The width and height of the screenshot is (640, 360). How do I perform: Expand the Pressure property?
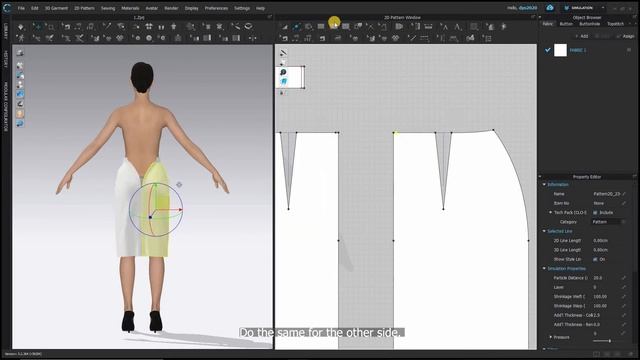coord(550,337)
